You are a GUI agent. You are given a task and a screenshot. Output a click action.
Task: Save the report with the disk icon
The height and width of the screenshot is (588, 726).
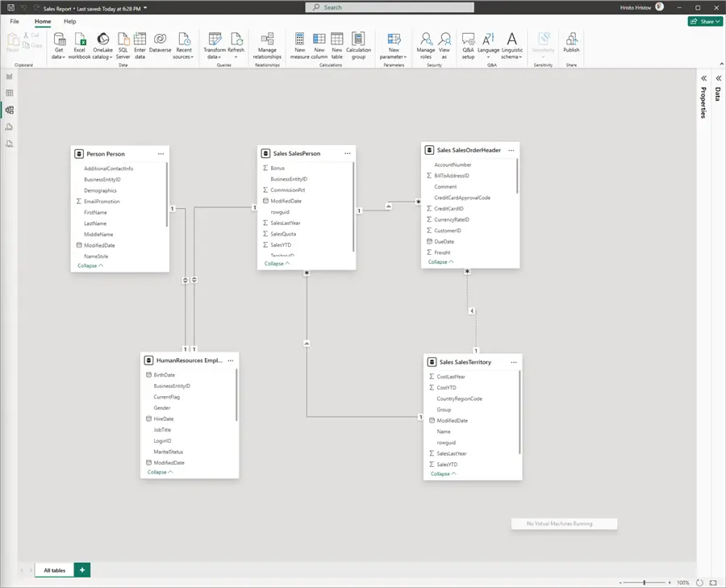pos(11,7)
